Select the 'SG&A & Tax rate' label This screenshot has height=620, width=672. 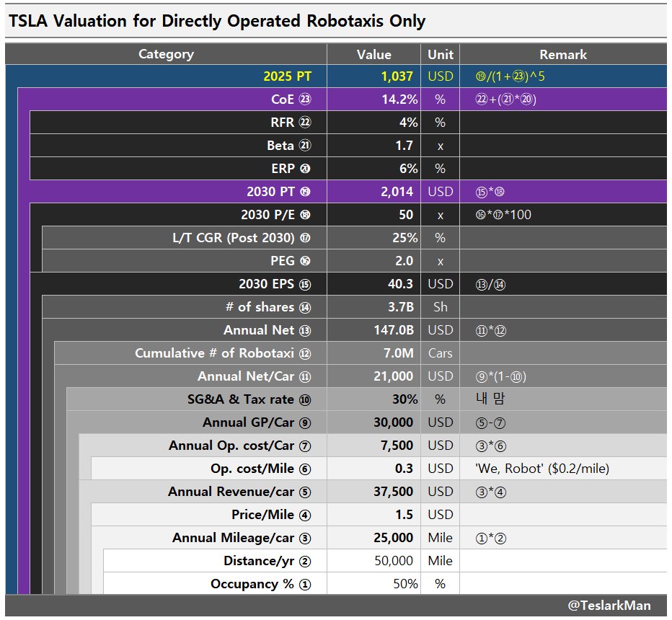click(249, 400)
